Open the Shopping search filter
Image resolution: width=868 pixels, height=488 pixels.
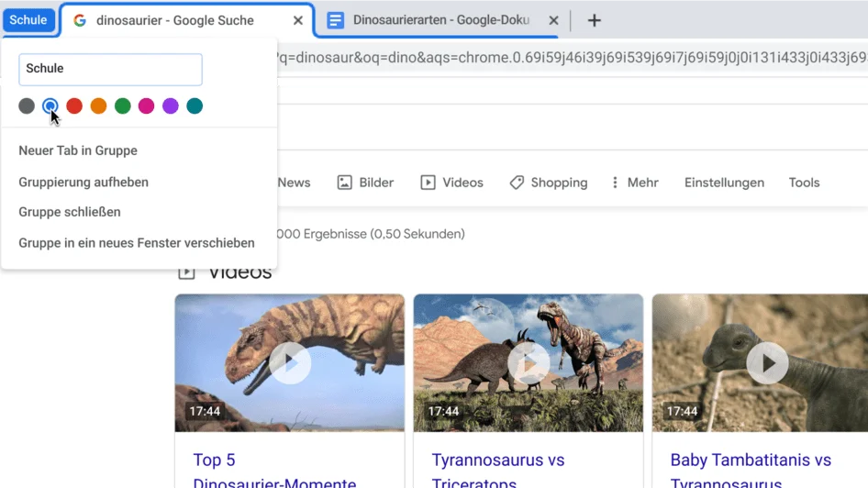549,183
